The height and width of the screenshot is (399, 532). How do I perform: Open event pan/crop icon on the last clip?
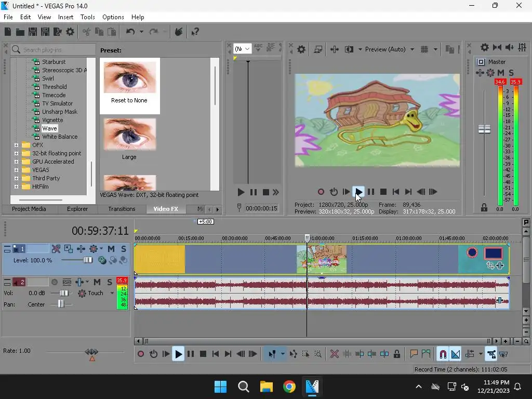tap(490, 265)
